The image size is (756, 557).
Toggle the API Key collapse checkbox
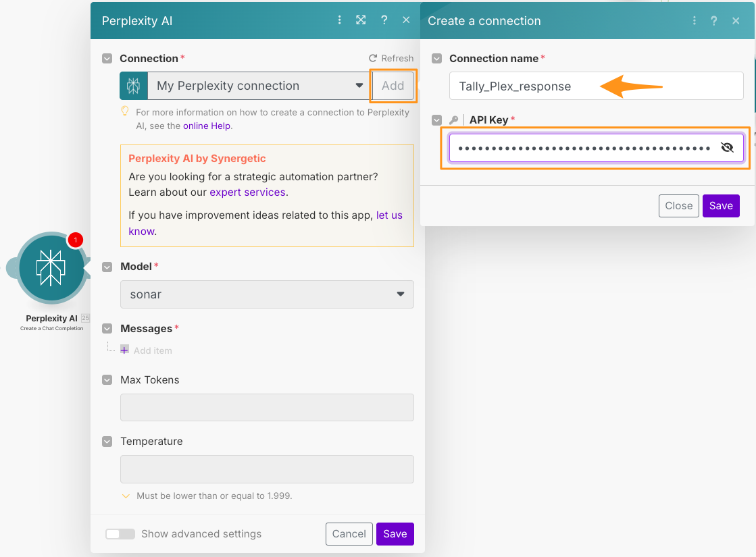437,120
